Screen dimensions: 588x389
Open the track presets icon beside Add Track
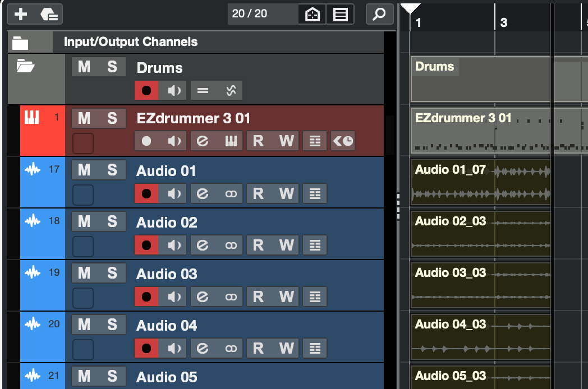49,14
